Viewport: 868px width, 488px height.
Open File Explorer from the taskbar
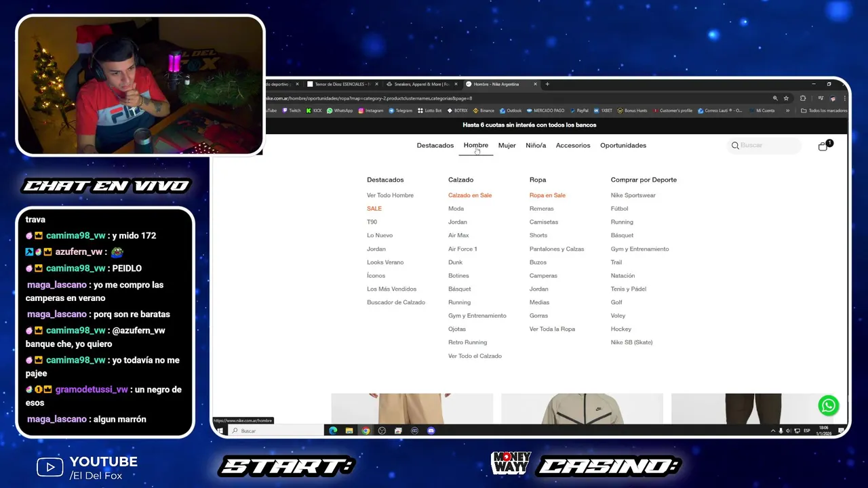[x=349, y=430]
